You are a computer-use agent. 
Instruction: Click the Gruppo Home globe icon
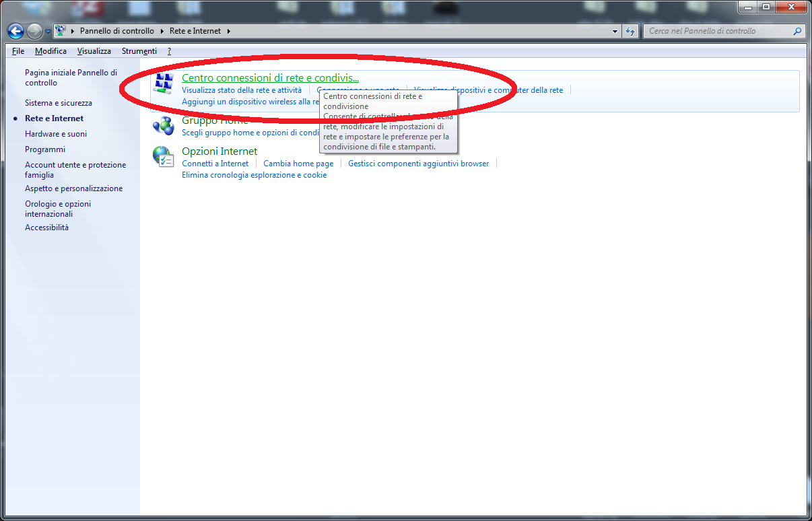[162, 125]
